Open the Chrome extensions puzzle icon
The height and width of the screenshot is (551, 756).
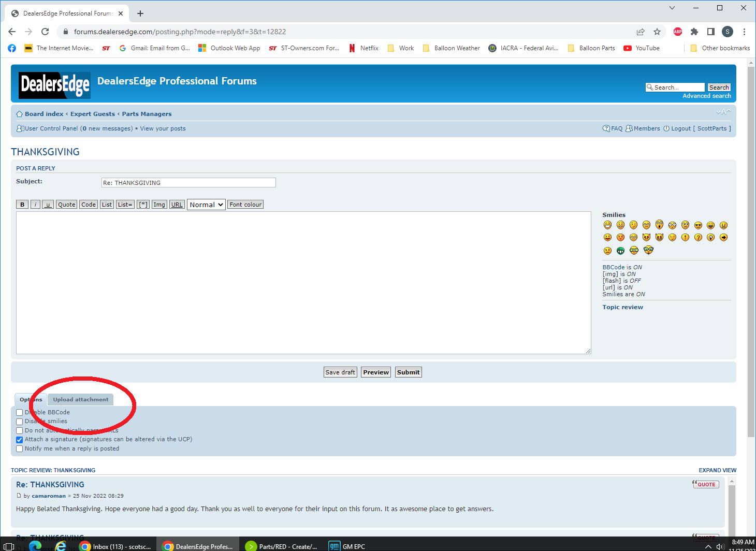click(694, 32)
